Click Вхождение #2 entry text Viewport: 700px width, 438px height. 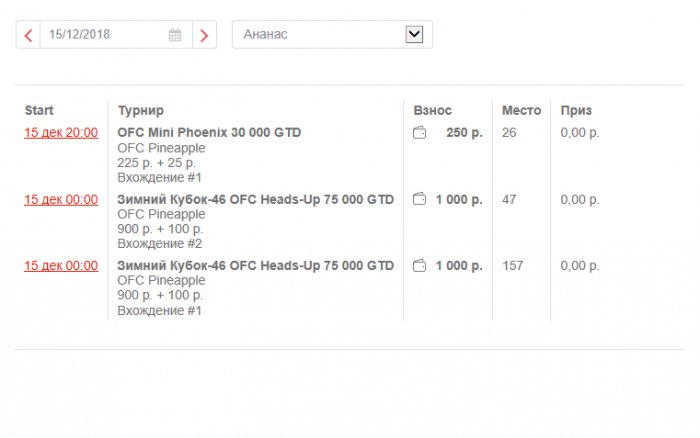(x=159, y=244)
